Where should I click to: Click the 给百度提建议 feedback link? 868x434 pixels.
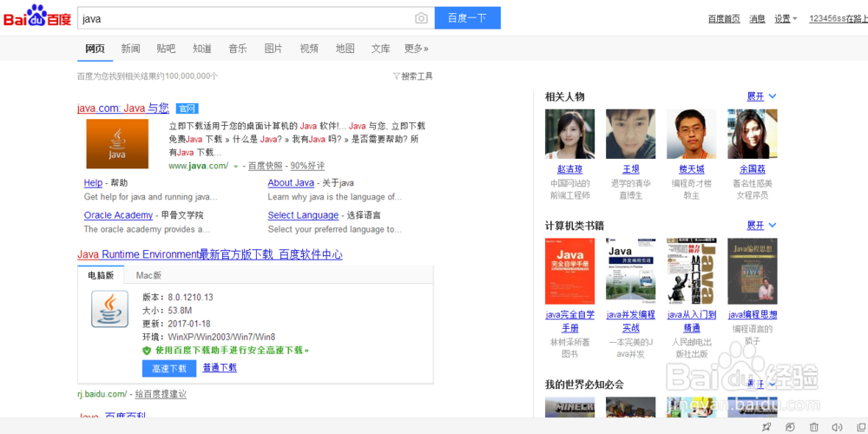pos(161,394)
